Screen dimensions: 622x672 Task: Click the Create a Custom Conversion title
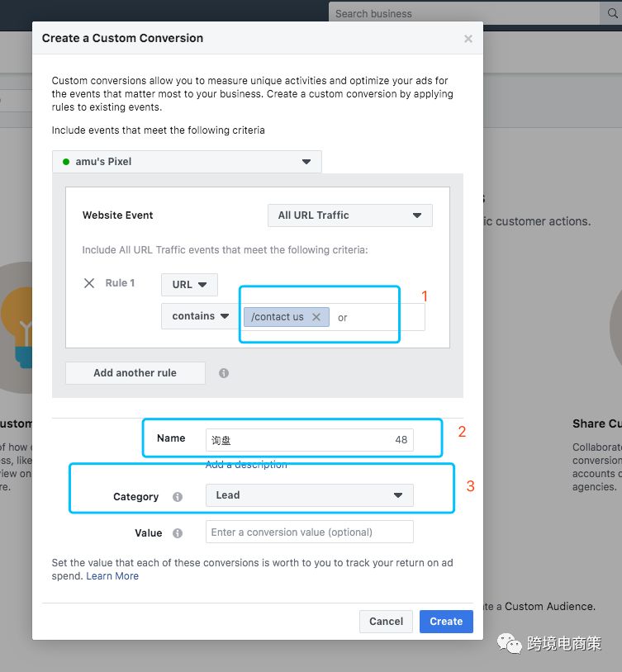(x=123, y=38)
